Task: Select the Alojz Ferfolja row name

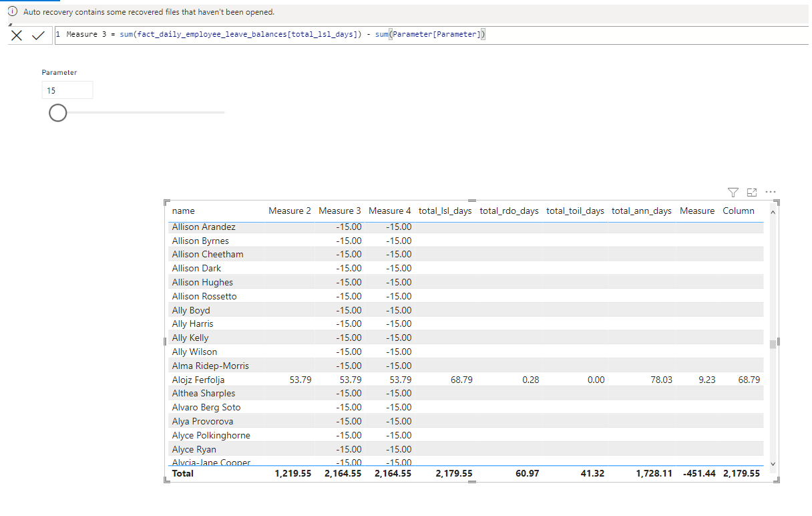Action: (198, 380)
